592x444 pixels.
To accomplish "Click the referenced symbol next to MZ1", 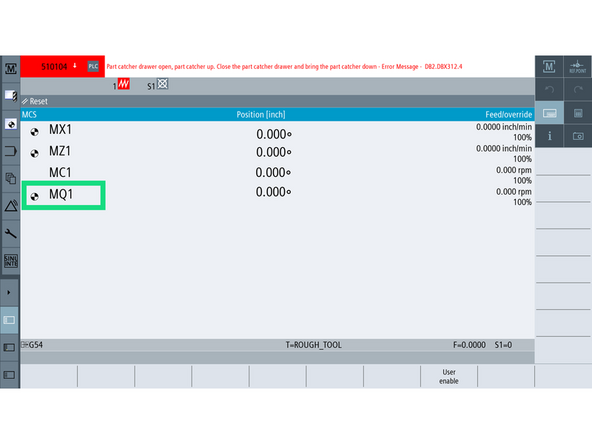I will (x=34, y=153).
